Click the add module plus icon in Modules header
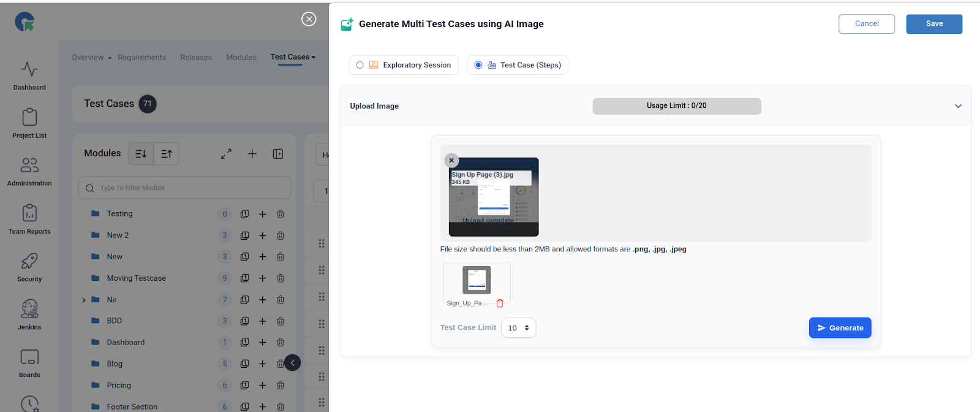980x412 pixels. click(252, 154)
